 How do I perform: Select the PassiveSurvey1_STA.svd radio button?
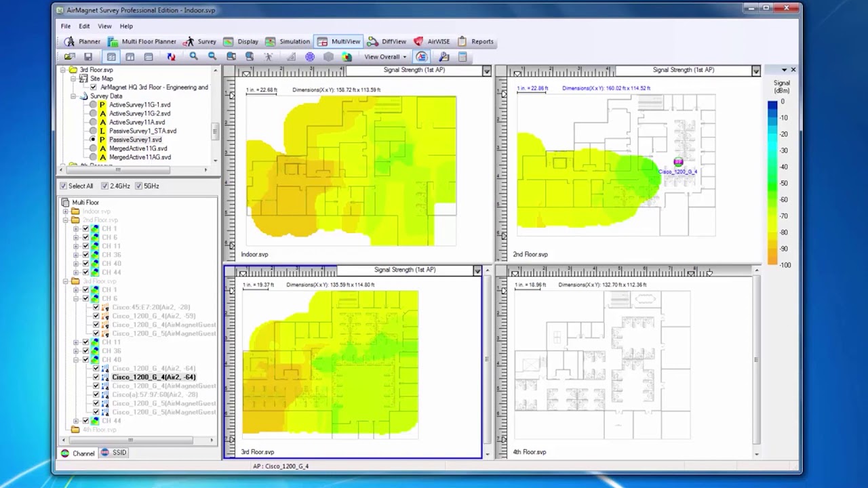(94, 131)
